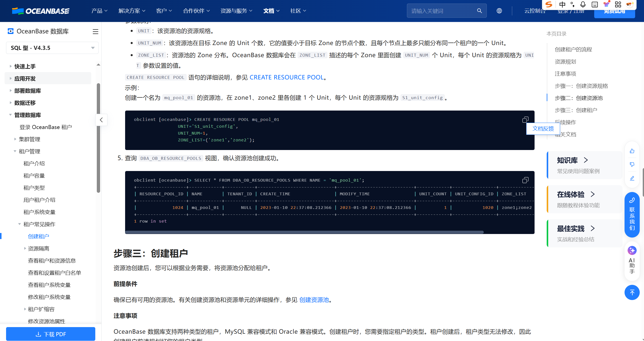Jump to 资源规划 in page contents
The height and width of the screenshot is (341, 644).
point(565,62)
